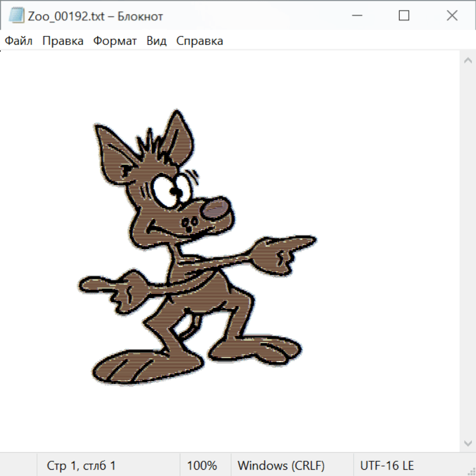Click the UTF-16 LE encoding indicator
The height and width of the screenshot is (476, 476).
click(387, 465)
